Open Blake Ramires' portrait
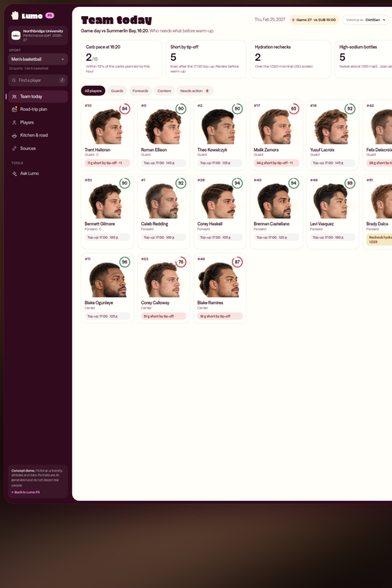392x588 pixels. click(218, 280)
